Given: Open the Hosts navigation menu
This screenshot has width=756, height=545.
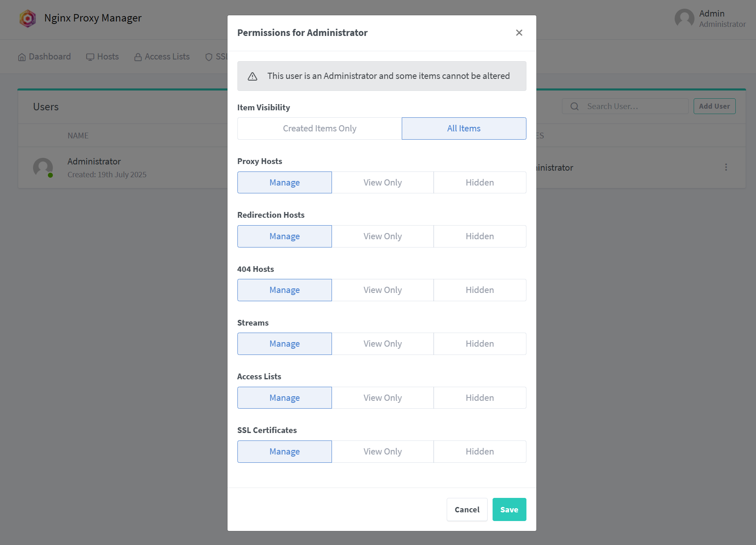Looking at the screenshot, I should click(x=102, y=57).
